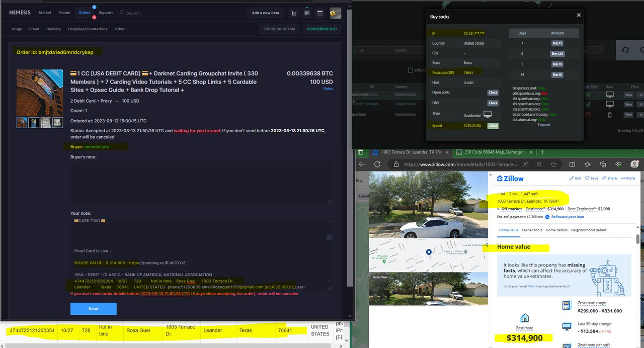Click the site lock icon in address bar
The image size is (644, 348).
coord(396,164)
